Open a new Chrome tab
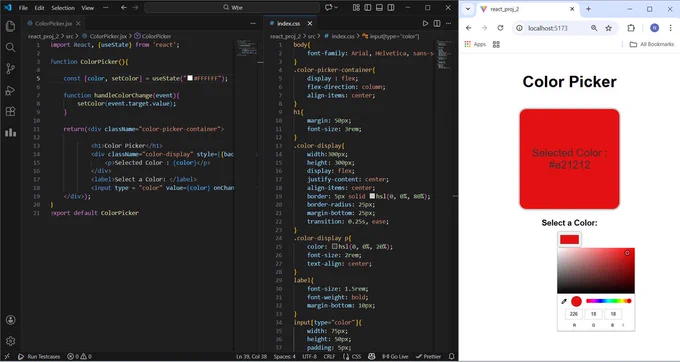This screenshot has width=680, height=362. click(588, 9)
